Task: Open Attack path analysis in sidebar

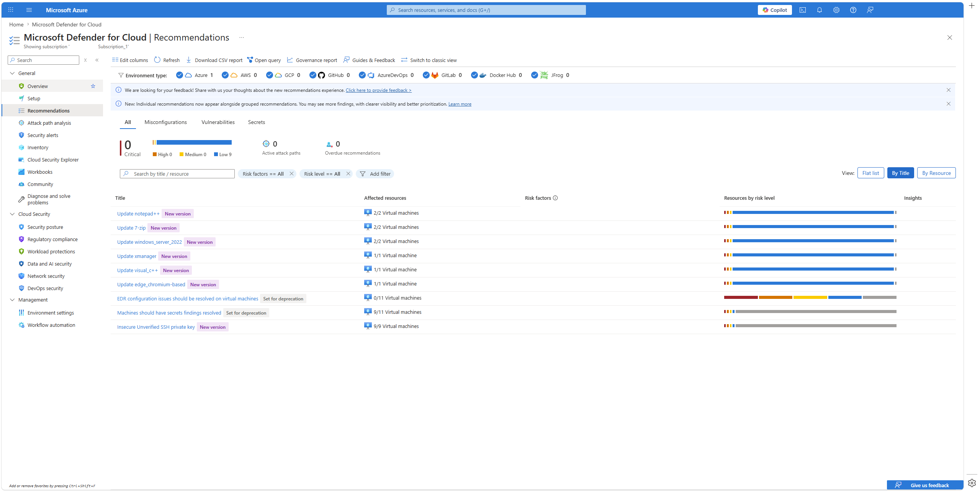Action: tap(49, 123)
